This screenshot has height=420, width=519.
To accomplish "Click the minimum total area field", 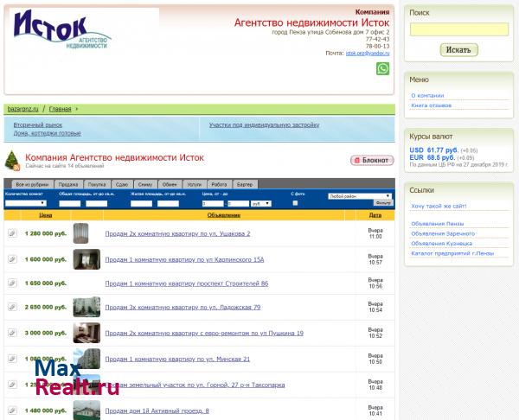I will pyautogui.click(x=70, y=203).
